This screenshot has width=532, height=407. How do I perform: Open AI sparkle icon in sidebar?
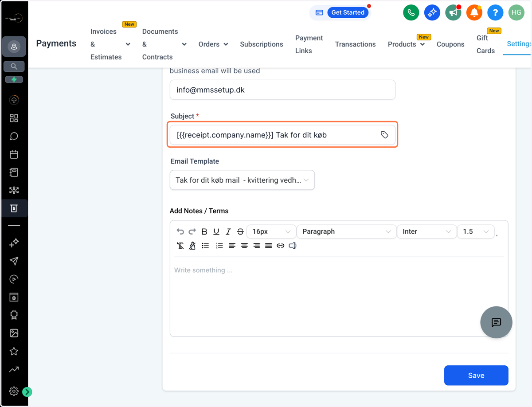pyautogui.click(x=14, y=243)
